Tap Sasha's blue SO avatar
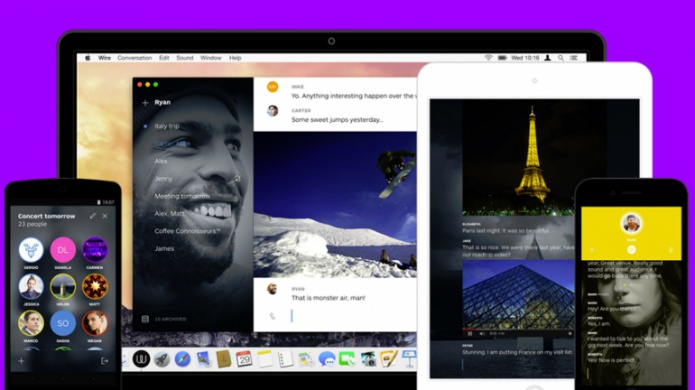This screenshot has width=695, height=390. (x=63, y=323)
